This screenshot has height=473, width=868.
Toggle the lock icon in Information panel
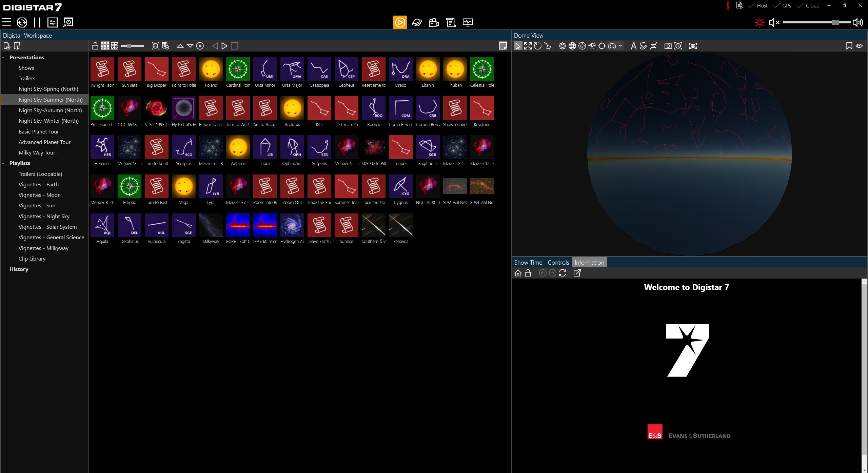coord(528,273)
